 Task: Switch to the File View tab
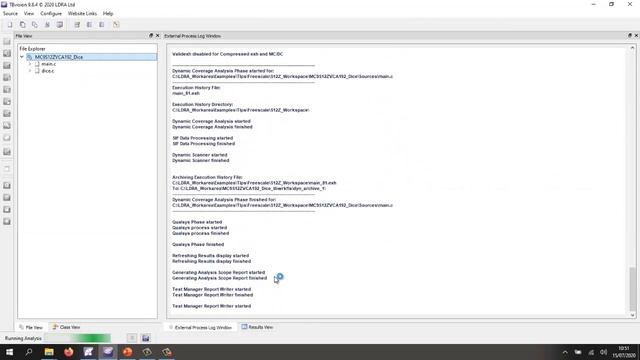[x=31, y=327]
